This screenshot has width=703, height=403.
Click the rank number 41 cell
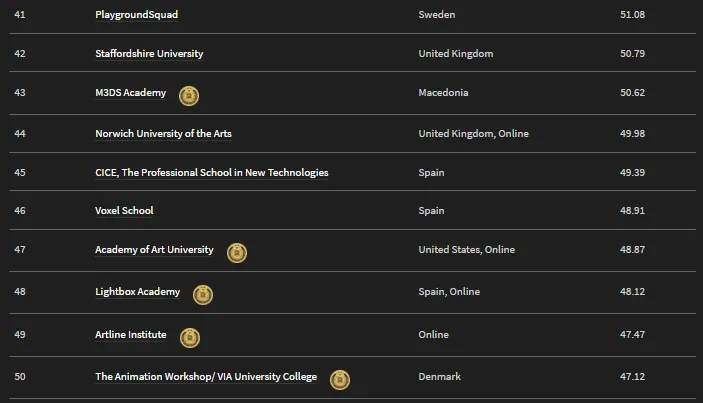coord(20,15)
